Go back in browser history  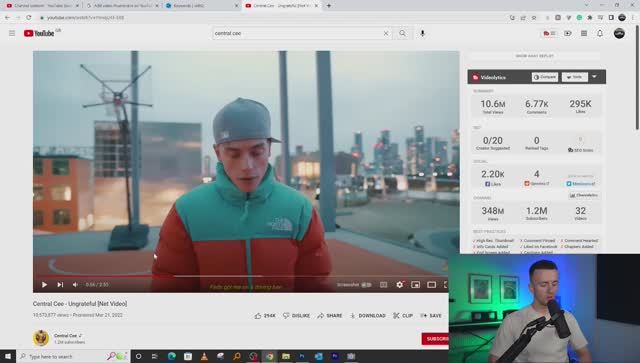[7, 18]
